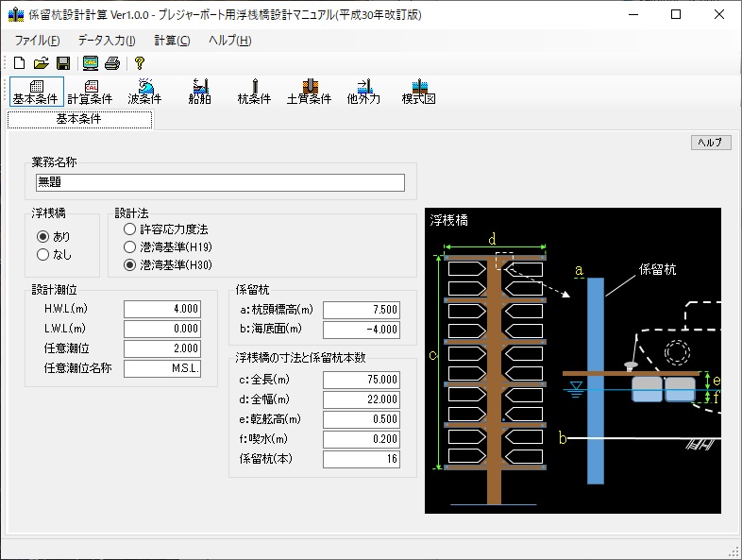Viewport: 742px width, 560px height.
Task: Open the 土質条件 soil conditions
Action: coord(309,92)
